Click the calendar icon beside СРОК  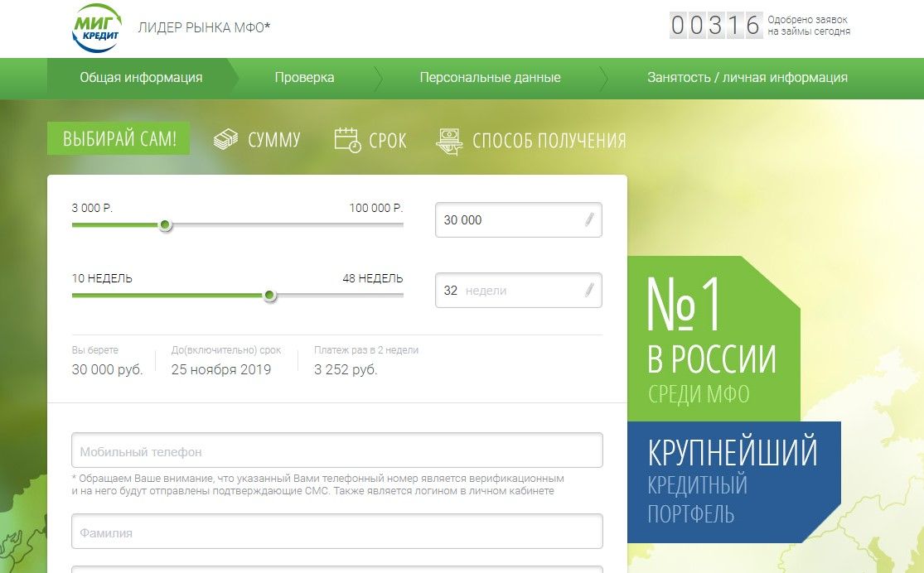point(348,140)
